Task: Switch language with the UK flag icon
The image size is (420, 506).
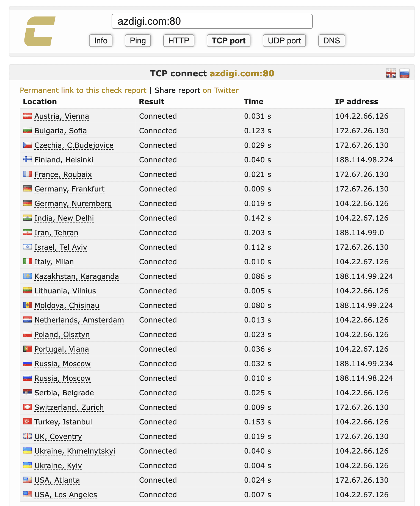Action: (x=391, y=73)
